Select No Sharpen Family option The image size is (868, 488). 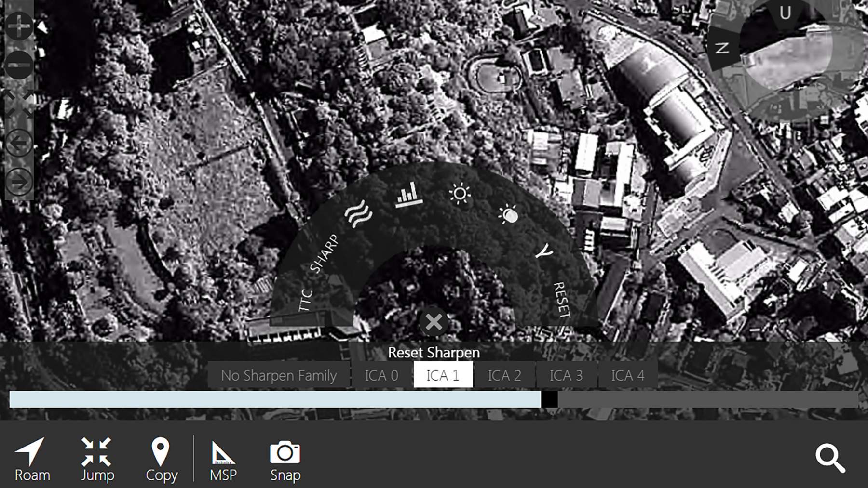(x=279, y=375)
